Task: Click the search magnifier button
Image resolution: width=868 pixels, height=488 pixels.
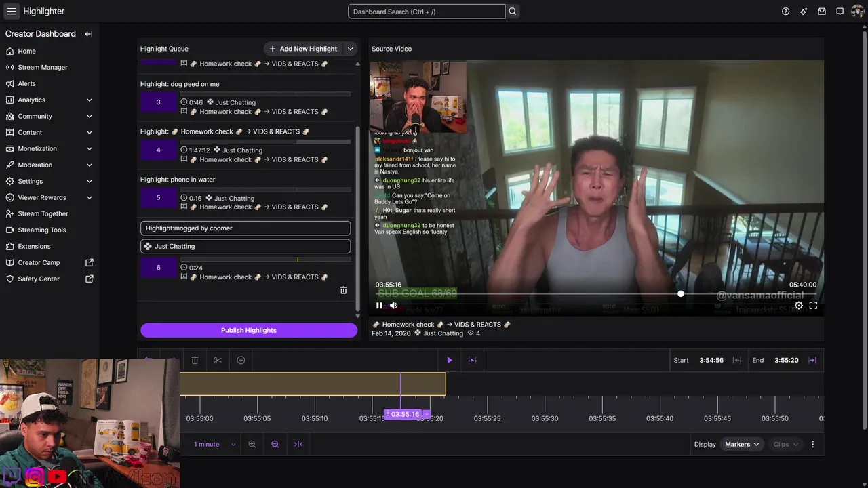Action: click(x=513, y=12)
